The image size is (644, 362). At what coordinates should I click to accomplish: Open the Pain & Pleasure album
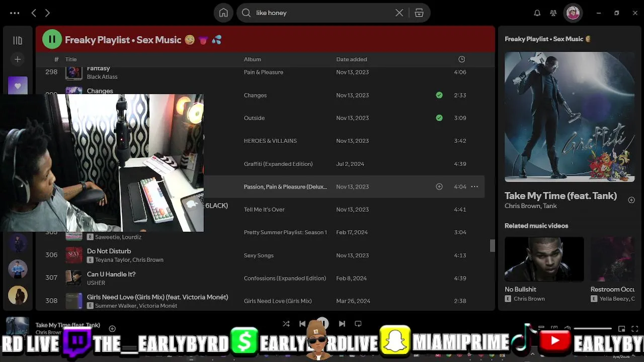point(264,72)
